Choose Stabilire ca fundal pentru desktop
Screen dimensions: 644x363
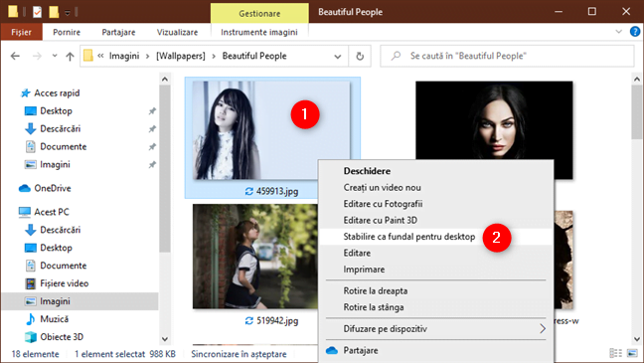[436, 237]
